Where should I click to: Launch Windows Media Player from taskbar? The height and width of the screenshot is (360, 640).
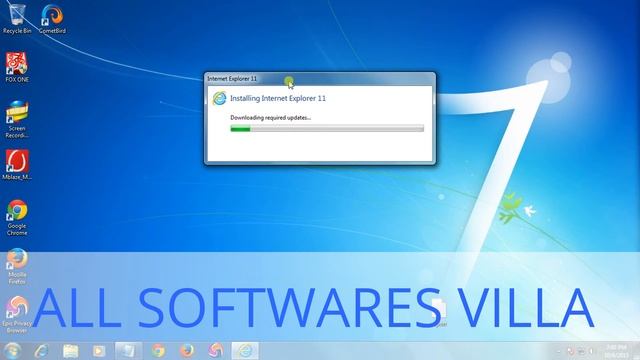click(99, 351)
